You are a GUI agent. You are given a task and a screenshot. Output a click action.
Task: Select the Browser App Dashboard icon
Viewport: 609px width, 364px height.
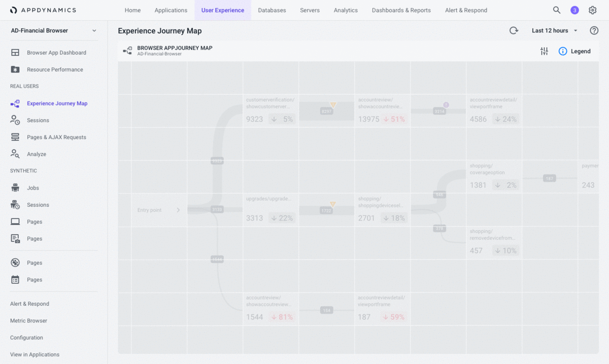(16, 52)
